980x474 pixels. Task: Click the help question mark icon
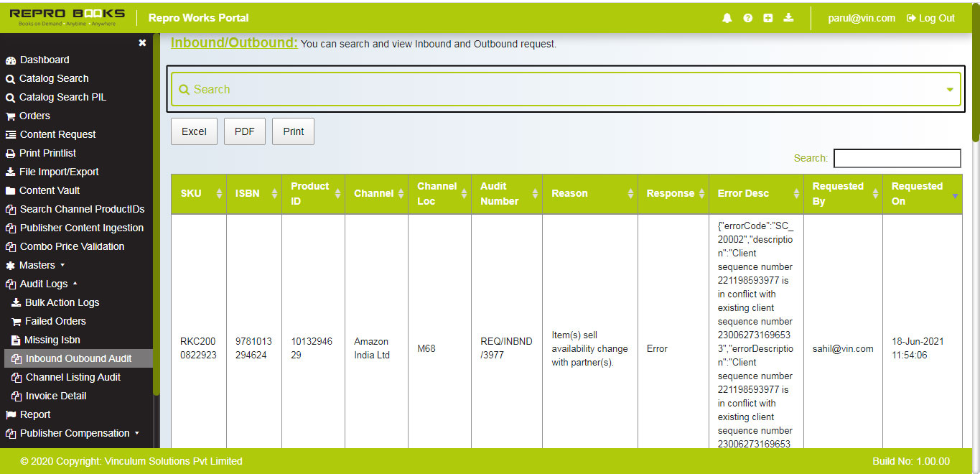click(x=747, y=17)
